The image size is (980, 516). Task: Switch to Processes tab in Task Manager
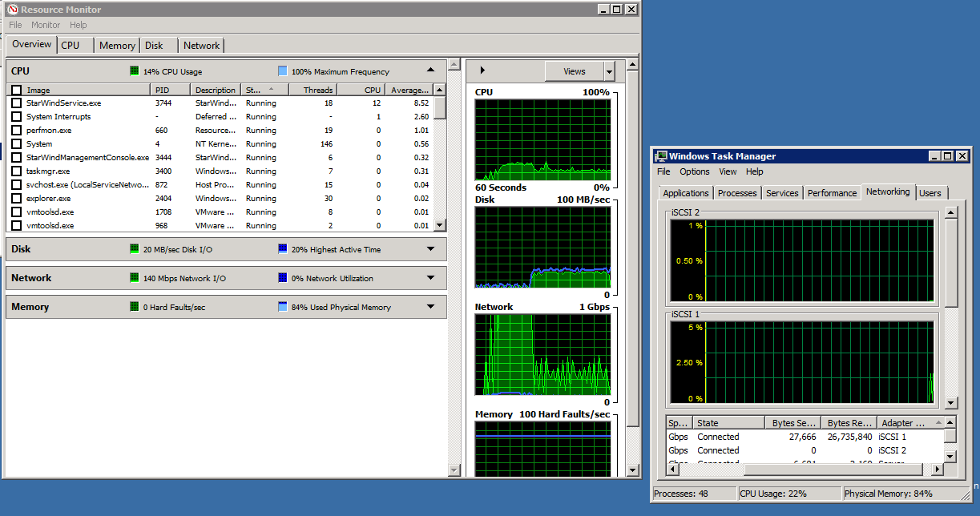click(737, 193)
